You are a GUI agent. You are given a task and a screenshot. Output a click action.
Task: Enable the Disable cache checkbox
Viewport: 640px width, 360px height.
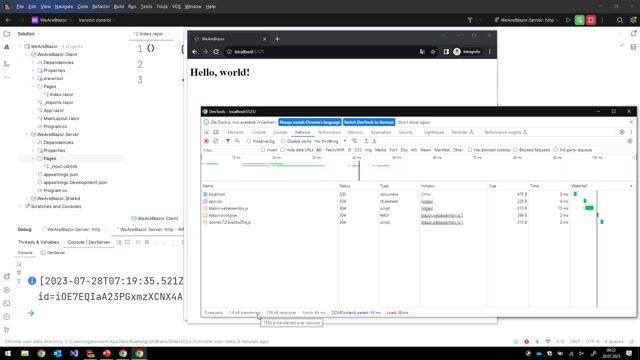point(283,141)
